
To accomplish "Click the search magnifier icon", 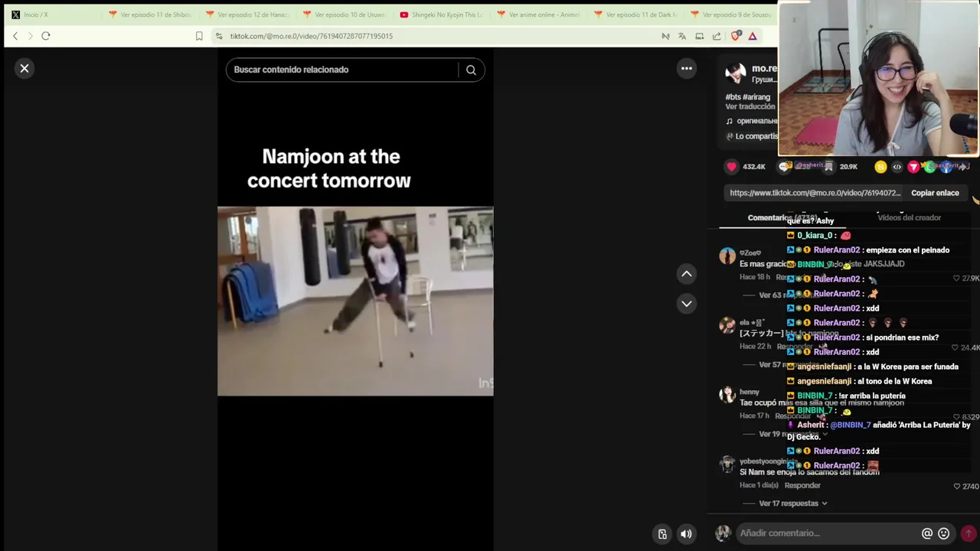I will pos(471,70).
